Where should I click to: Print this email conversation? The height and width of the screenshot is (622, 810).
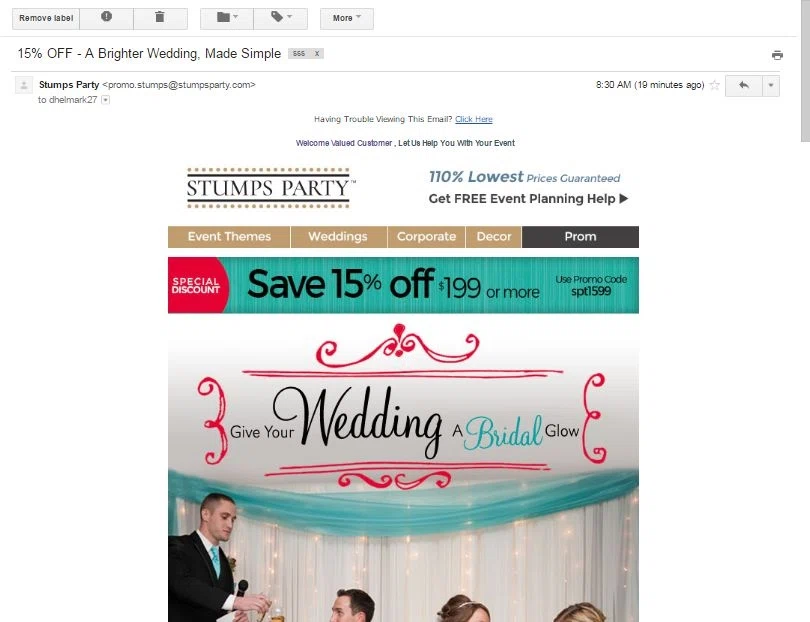coord(777,55)
